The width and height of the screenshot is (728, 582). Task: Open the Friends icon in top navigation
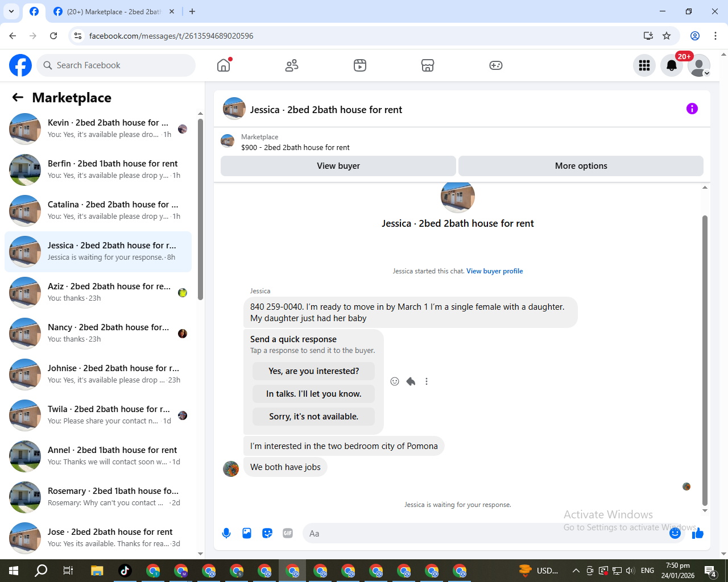(x=292, y=65)
